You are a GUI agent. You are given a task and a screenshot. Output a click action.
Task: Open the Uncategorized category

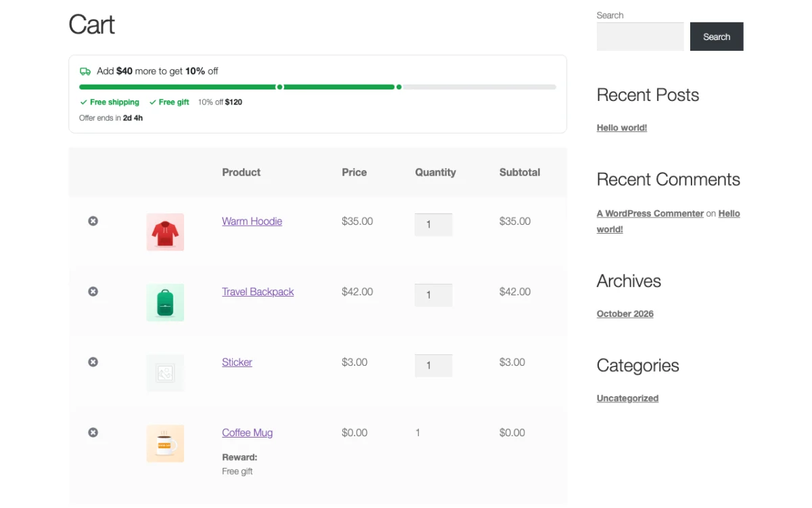click(627, 398)
